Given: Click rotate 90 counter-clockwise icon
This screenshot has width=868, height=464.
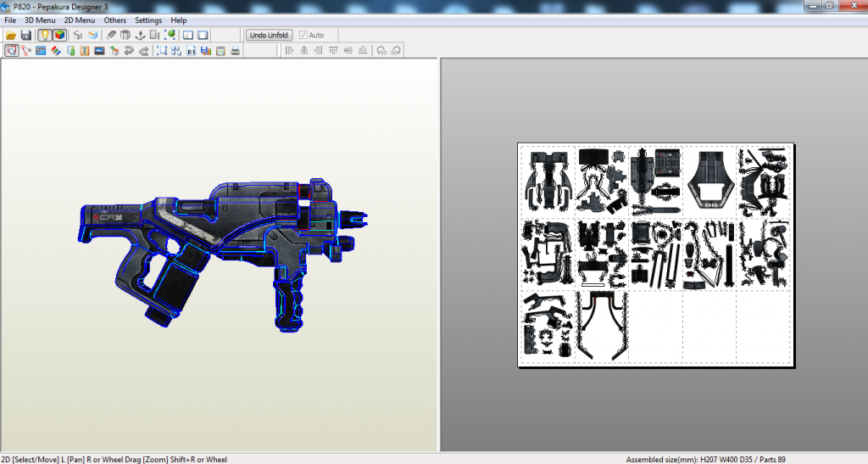Looking at the screenshot, I should pyautogui.click(x=381, y=50).
